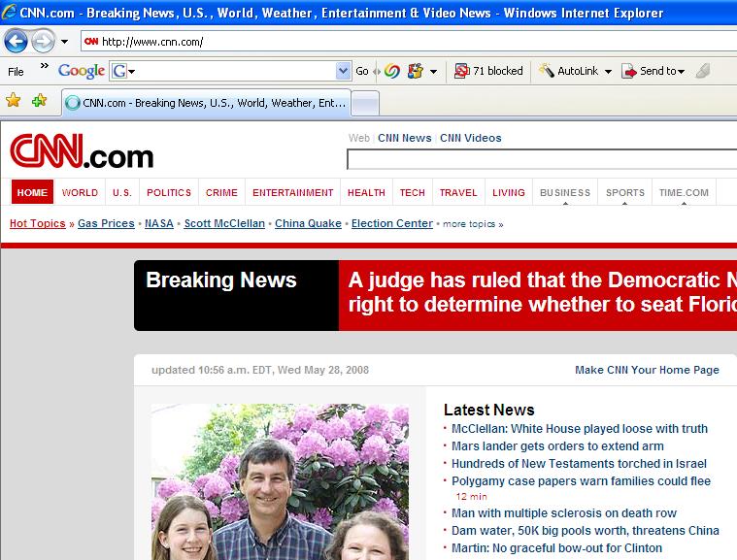Click the CNN.com logo
Image resolution: width=737 pixels, height=560 pixels.
tap(82, 153)
